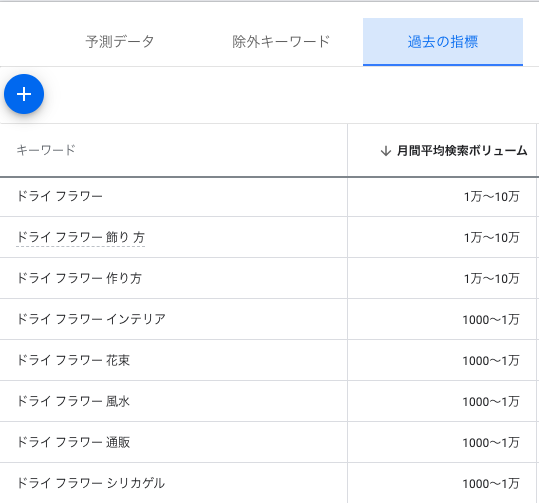
Task: Click the underlined keyword ドライ フラワー 飾り 方
Action: point(80,237)
